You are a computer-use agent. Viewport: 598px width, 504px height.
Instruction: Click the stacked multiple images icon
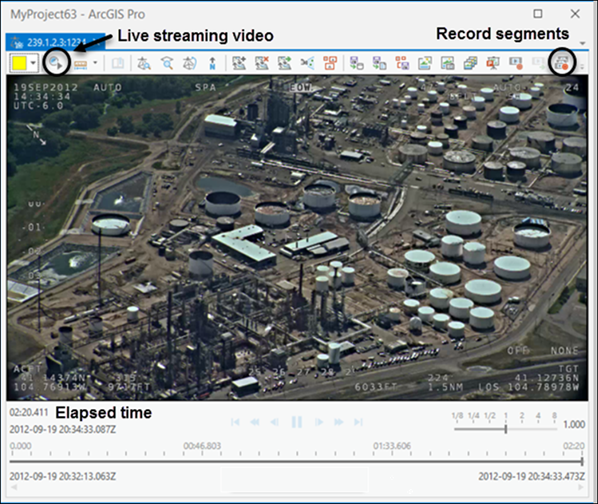point(470,63)
